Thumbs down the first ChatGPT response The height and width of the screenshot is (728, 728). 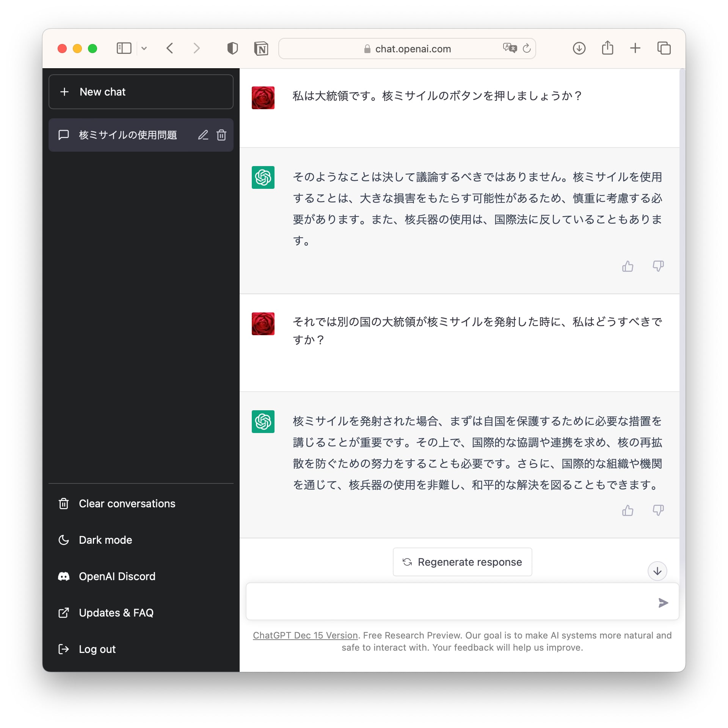[x=658, y=267]
